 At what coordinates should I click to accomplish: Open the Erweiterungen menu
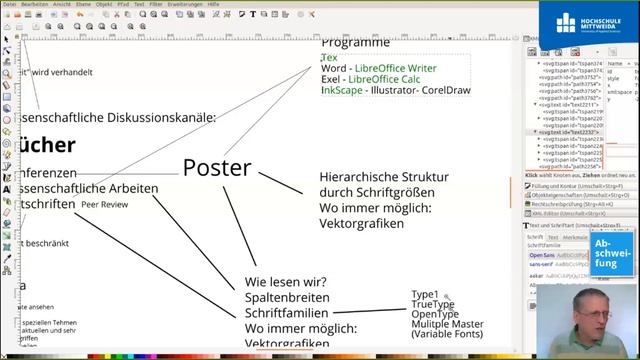(x=185, y=4)
